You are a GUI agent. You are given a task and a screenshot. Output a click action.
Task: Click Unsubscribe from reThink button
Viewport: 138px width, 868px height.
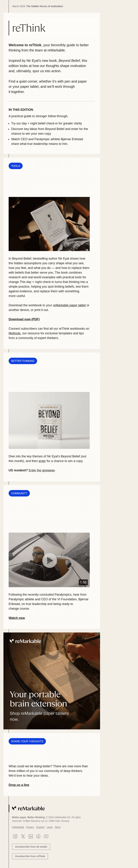(x=30, y=856)
